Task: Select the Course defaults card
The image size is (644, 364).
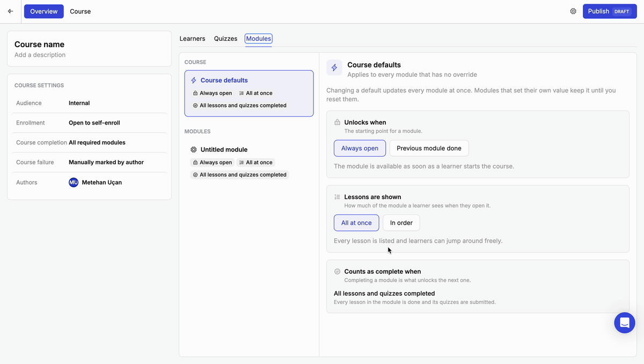Action: tap(249, 93)
